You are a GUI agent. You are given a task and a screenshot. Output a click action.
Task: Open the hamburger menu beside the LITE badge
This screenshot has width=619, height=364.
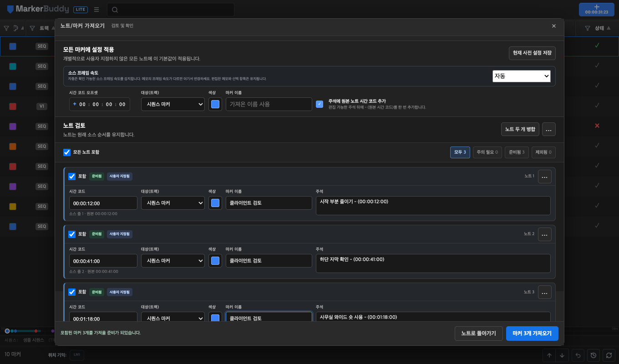point(96,10)
